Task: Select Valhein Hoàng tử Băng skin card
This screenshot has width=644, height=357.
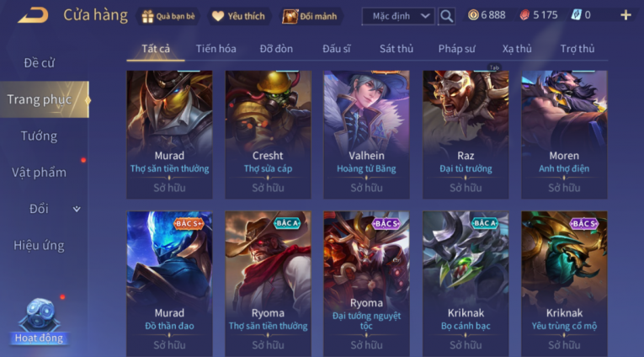Action: tap(366, 135)
